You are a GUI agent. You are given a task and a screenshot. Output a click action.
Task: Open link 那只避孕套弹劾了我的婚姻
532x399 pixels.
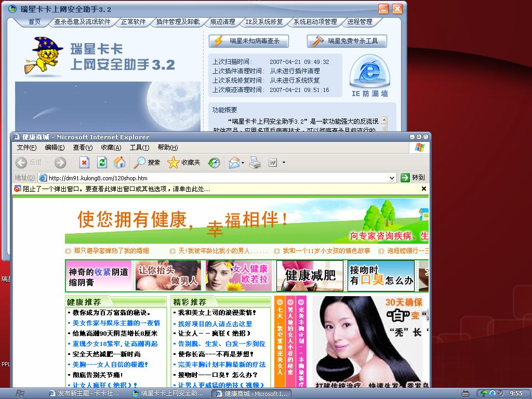[111, 251]
